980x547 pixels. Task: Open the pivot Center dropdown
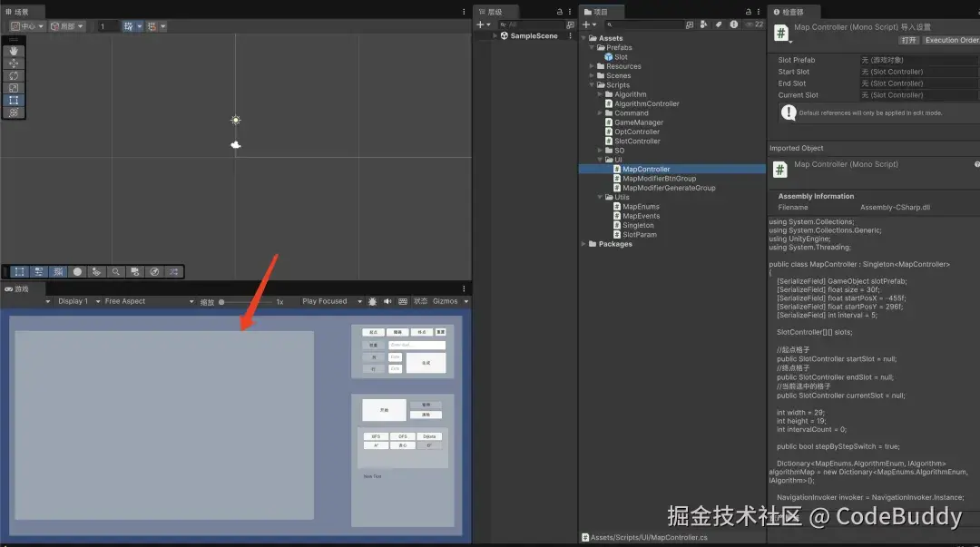tap(27, 26)
